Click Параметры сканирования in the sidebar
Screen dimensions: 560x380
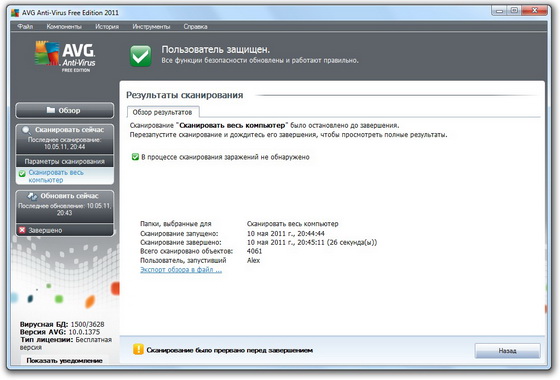tap(65, 161)
